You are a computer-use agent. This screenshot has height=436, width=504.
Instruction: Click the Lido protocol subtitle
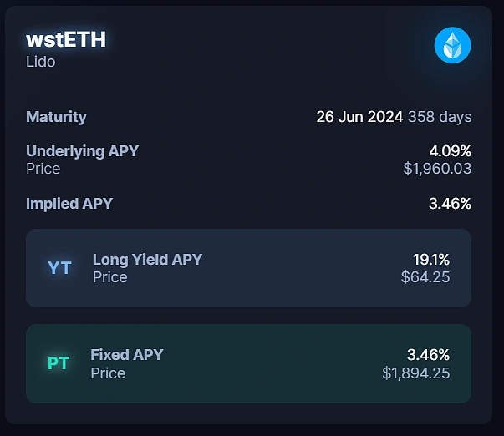click(x=41, y=62)
